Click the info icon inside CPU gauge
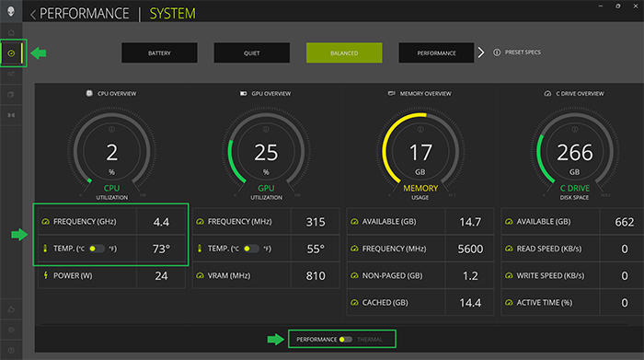 pyautogui.click(x=111, y=130)
